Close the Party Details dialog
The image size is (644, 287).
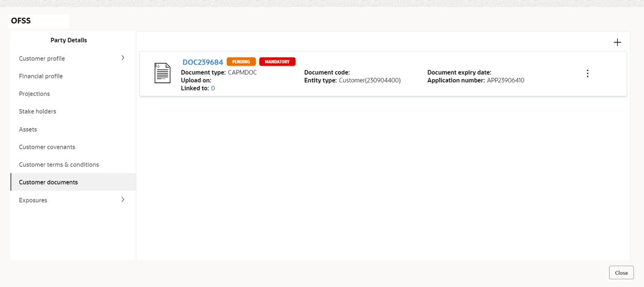[621, 272]
